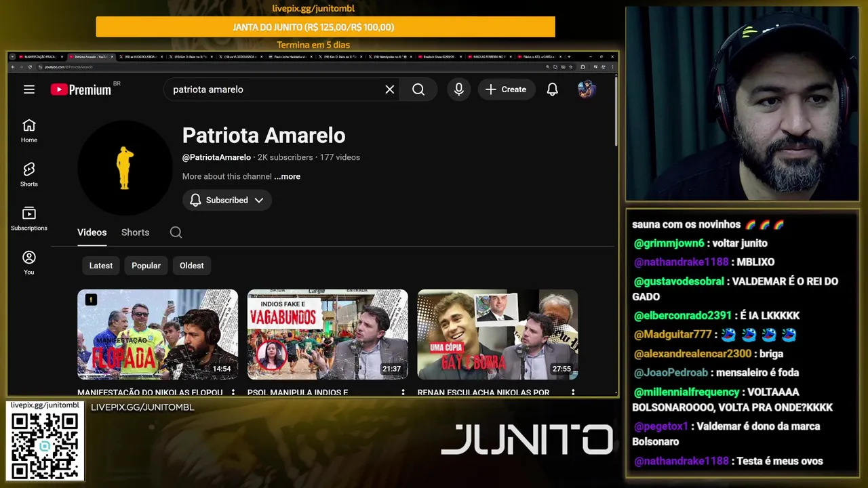Click chat user @alexandrealencar2300
Screen dimensions: 868x488
click(692, 354)
